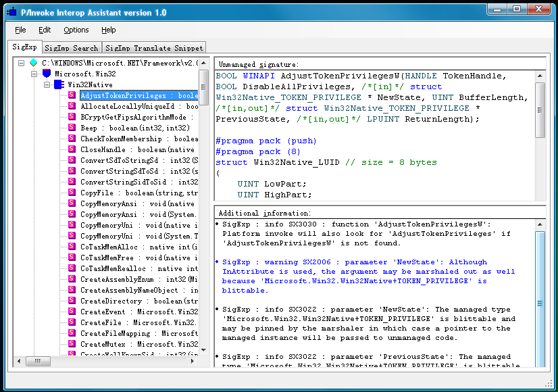Select the CreateMutex tree entry
The image size is (558, 392).
coord(138,344)
